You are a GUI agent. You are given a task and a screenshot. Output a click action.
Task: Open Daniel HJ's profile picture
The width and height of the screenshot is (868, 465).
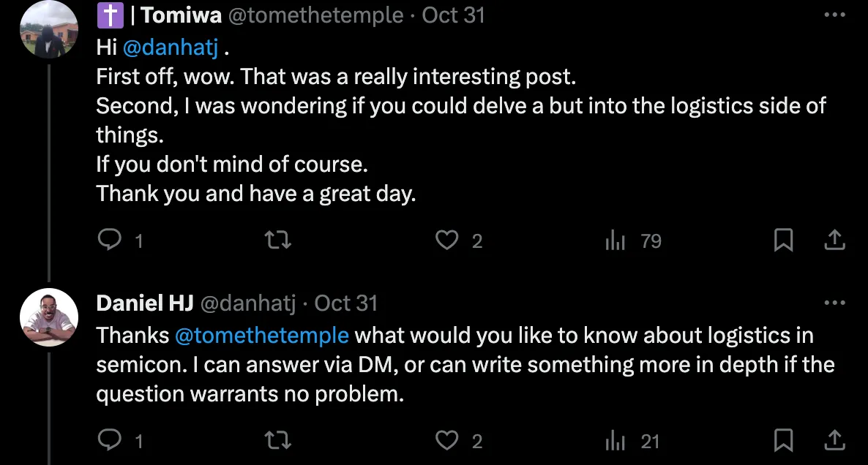(48, 317)
